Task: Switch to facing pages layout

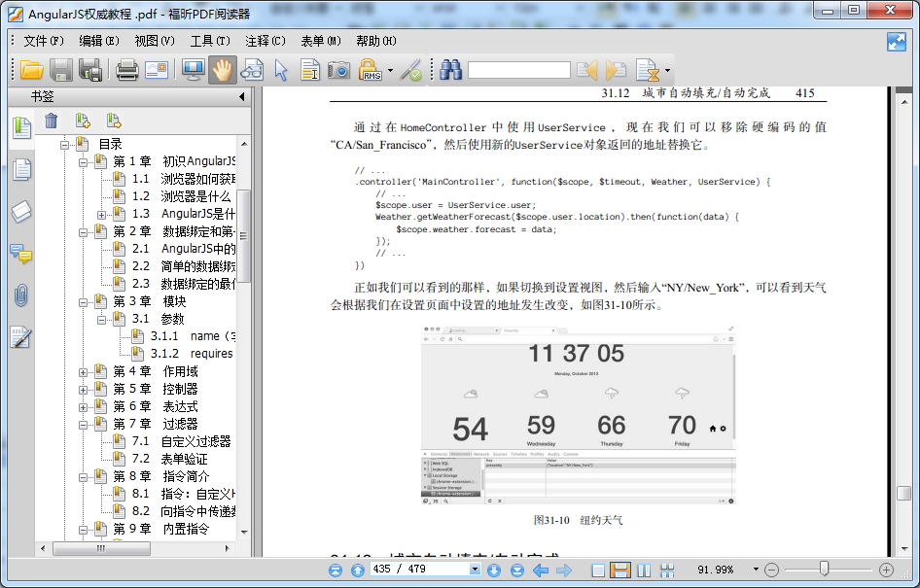Action: coord(644,570)
